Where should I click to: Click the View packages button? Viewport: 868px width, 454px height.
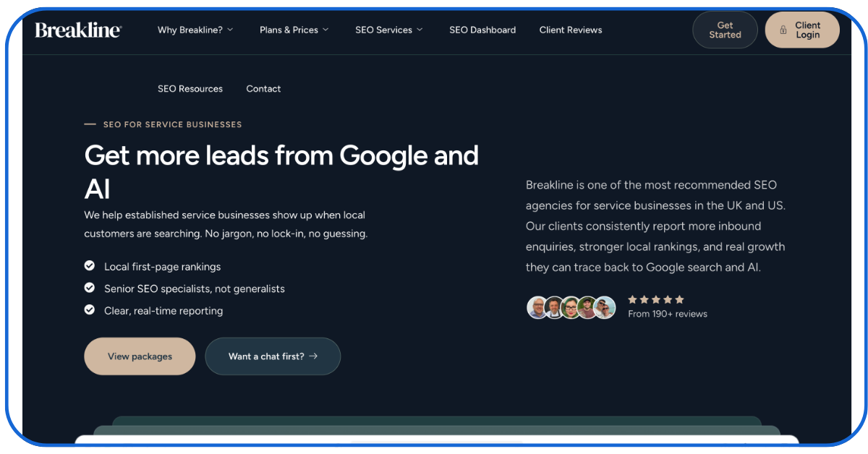click(x=140, y=356)
